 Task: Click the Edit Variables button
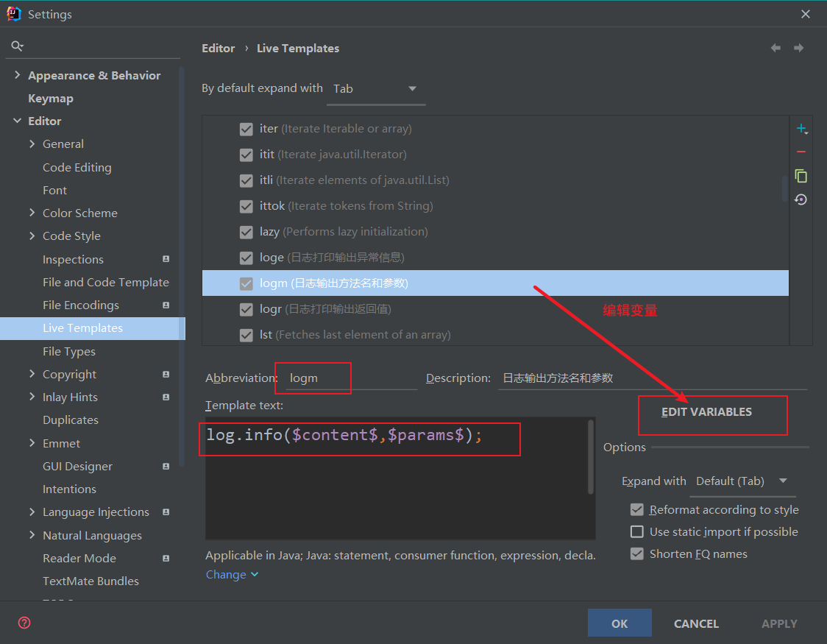pyautogui.click(x=706, y=412)
